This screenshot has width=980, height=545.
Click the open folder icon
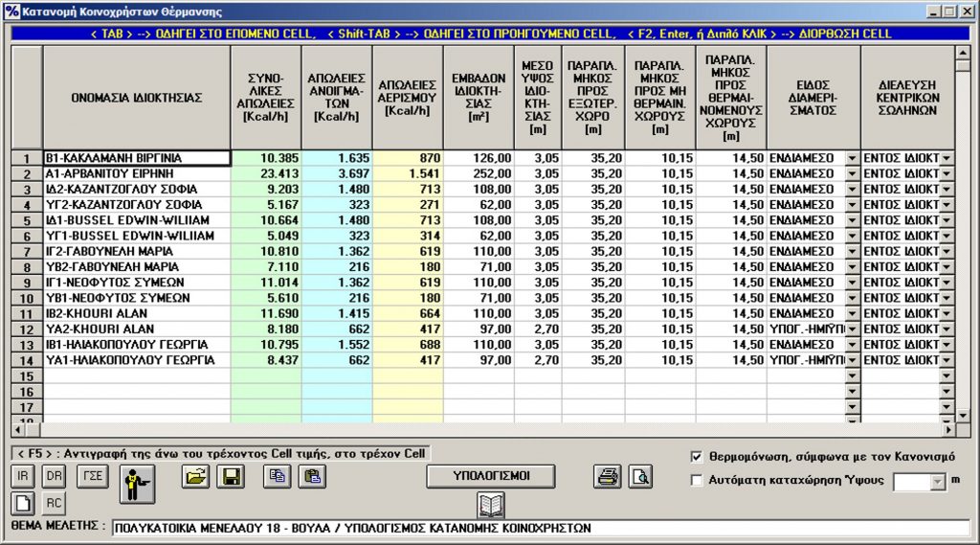[x=196, y=476]
